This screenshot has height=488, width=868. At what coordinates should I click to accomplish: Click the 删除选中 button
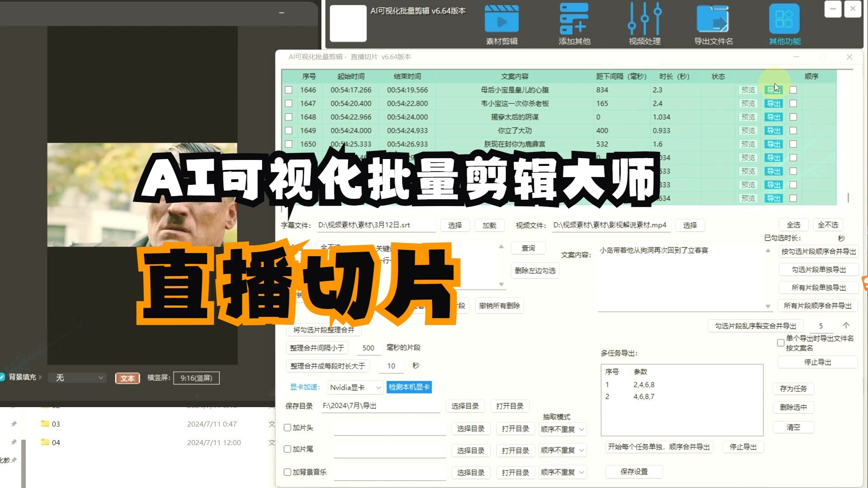click(793, 407)
